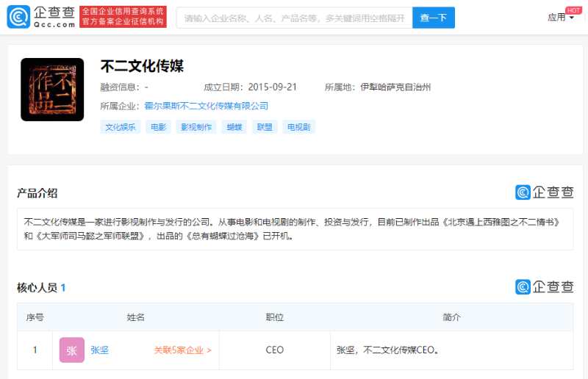Click the pink 张 avatar icon
Viewport: 588px width, 379px height.
click(71, 350)
